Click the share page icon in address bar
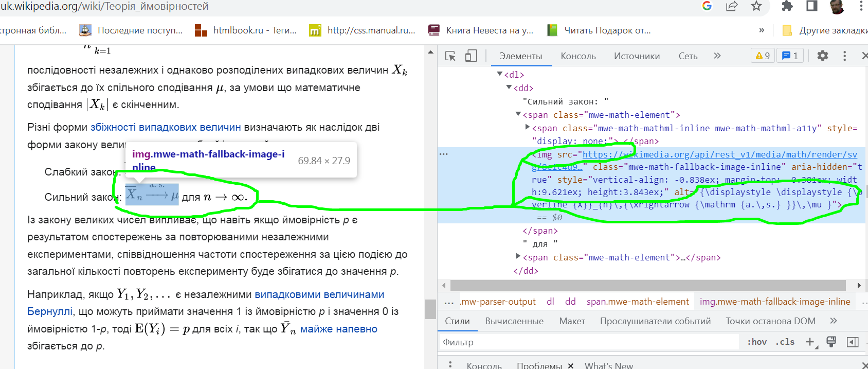This screenshot has width=868, height=369. click(x=731, y=6)
